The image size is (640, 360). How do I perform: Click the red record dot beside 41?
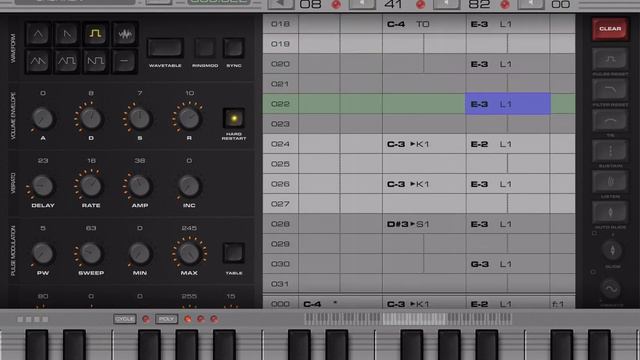tap(421, 4)
